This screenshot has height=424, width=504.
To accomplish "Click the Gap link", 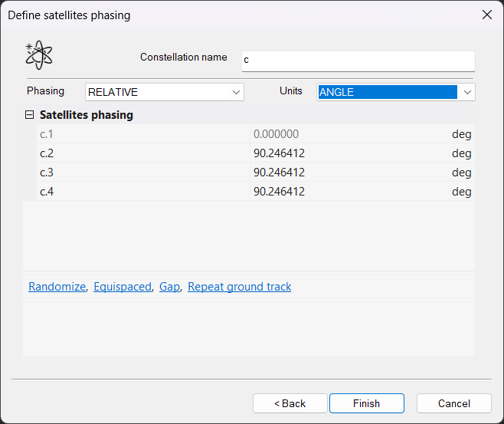I will pos(169,287).
